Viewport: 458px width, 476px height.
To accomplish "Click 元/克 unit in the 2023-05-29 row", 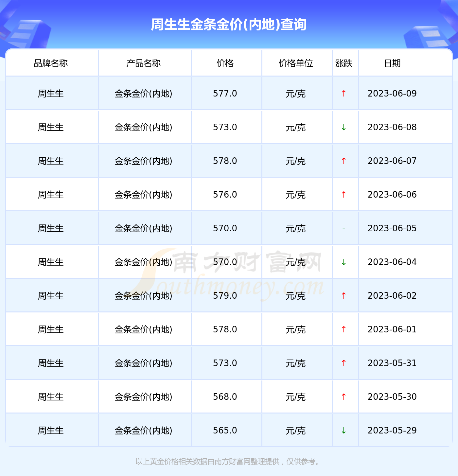I will [296, 431].
